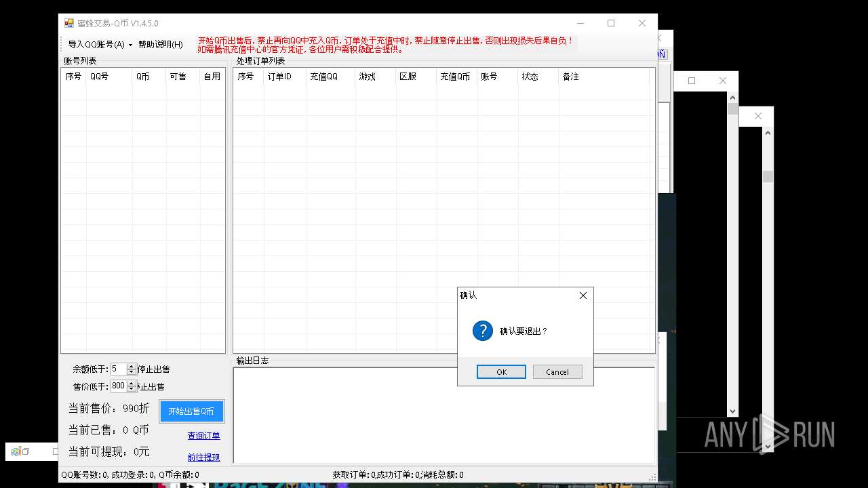Click the 备注 column header
Screen dimensions: 868x488
[604, 77]
